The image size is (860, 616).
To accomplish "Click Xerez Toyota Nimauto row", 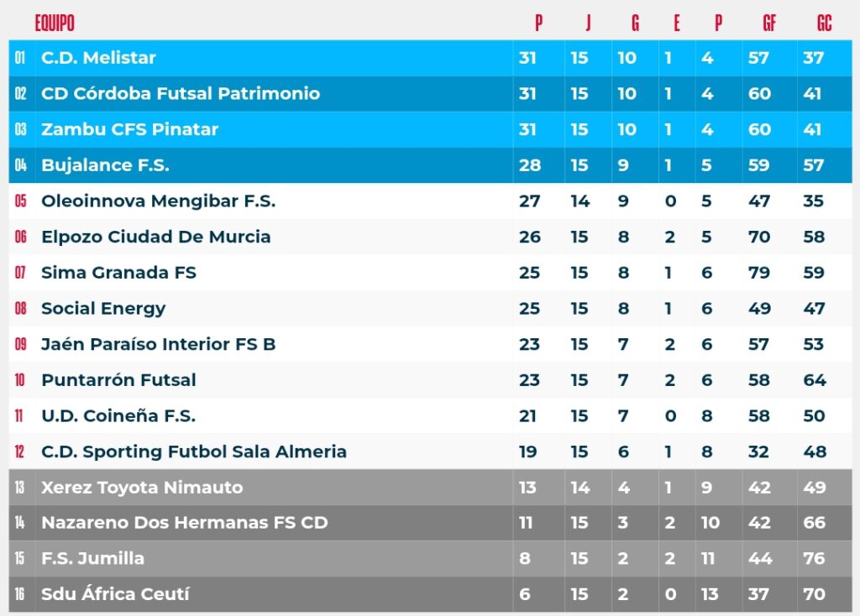I will pyautogui.click(x=430, y=488).
